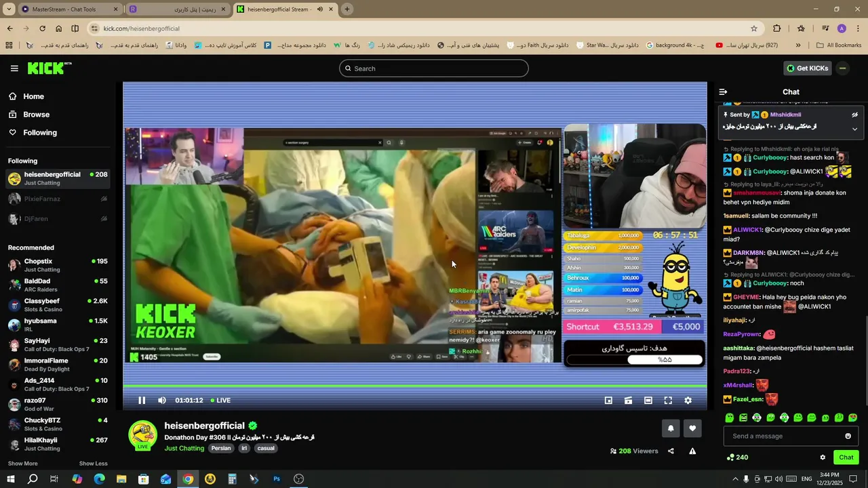Viewport: 868px width, 488px height.
Task: Open OBS Studio from the taskbar
Action: [x=298, y=479]
